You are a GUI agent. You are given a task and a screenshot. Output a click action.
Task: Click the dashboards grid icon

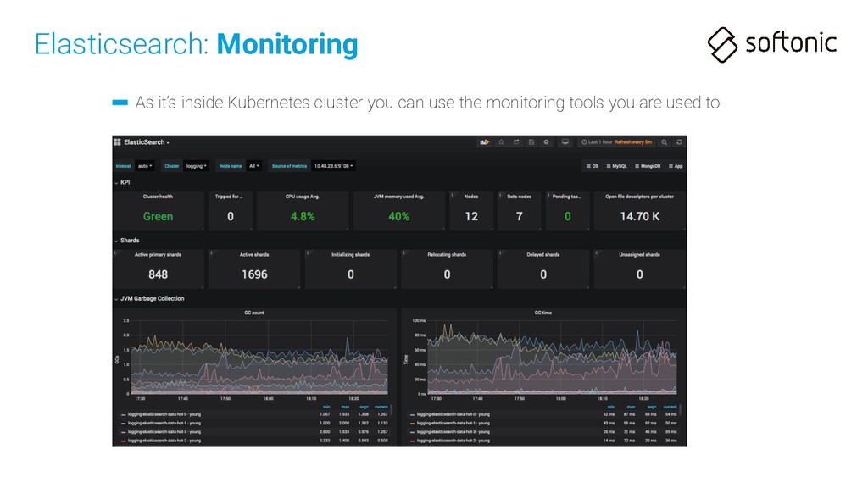(117, 142)
